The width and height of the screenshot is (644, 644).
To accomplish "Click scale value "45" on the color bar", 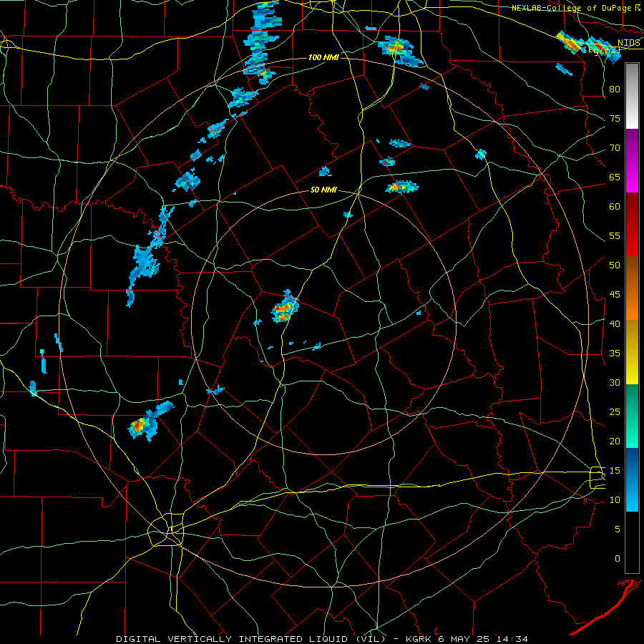I will pos(615,295).
